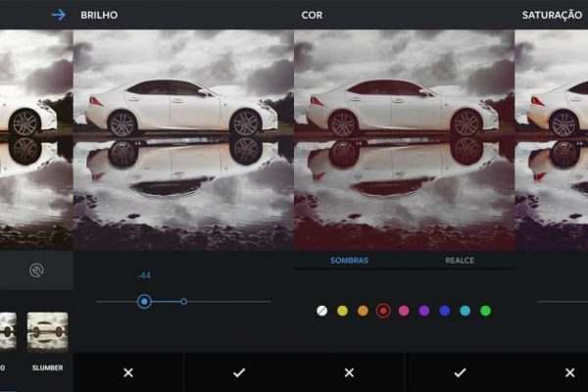Switch to the Sombras tab

coord(349,262)
